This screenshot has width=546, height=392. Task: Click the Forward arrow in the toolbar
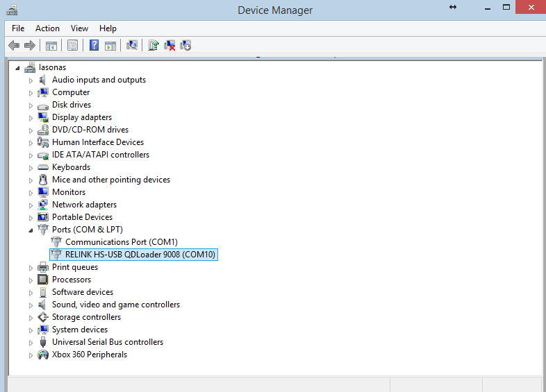(29, 46)
